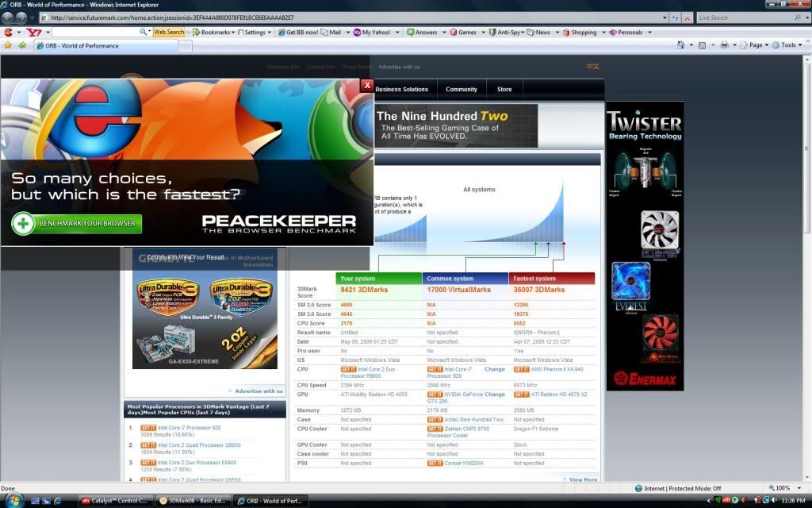The height and width of the screenshot is (508, 812).
Task: Click the Chinese language link at top
Action: (592, 67)
